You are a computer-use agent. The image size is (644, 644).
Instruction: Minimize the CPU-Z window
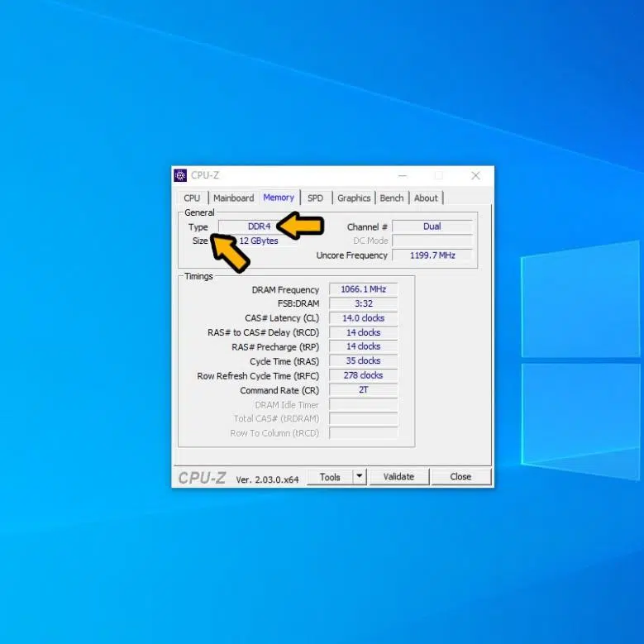(x=403, y=176)
